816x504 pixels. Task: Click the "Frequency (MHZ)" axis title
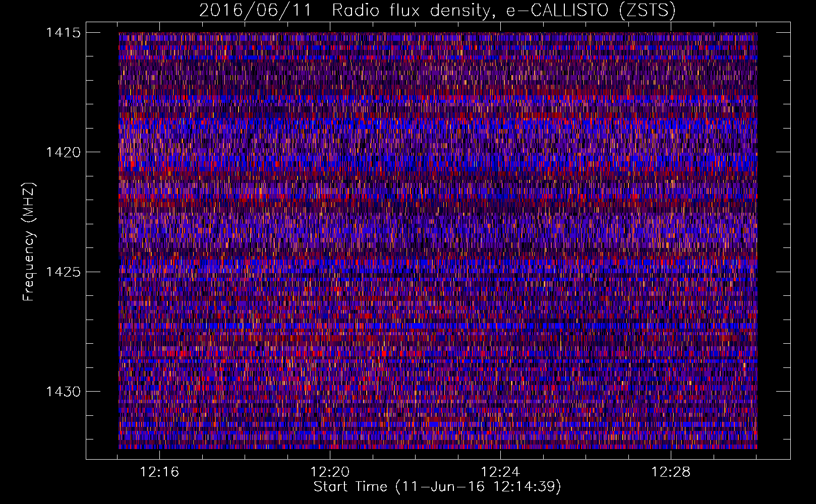click(29, 241)
